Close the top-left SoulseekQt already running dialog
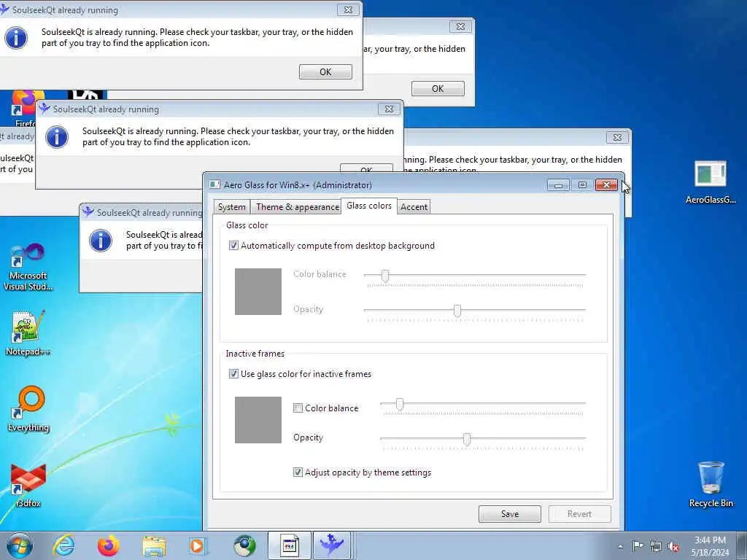The height and width of the screenshot is (560, 747). coord(348,10)
